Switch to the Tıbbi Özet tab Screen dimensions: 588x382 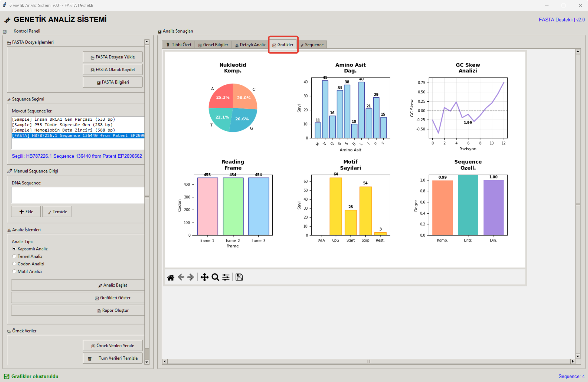pos(179,45)
